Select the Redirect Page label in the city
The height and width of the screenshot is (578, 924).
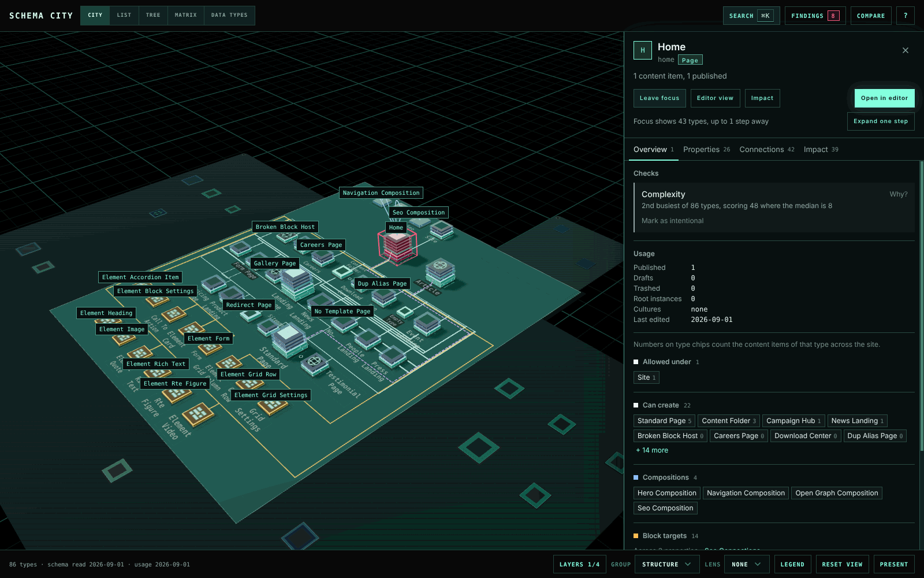249,305
